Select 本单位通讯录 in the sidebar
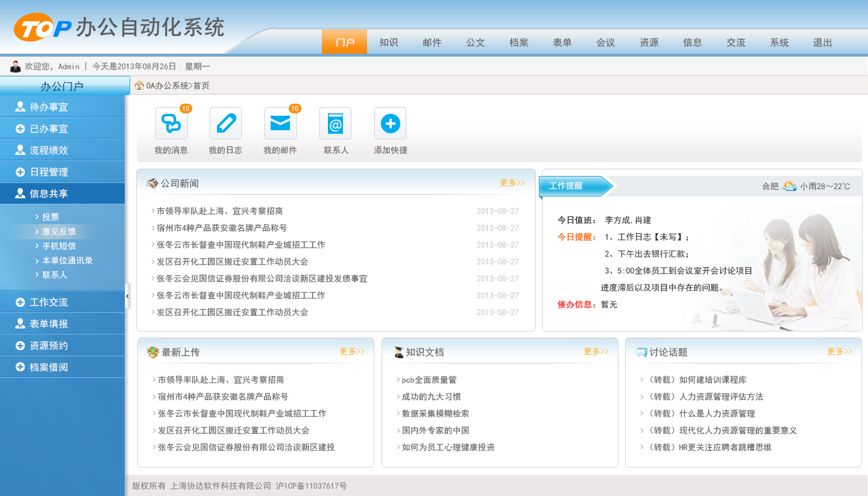Viewport: 868px width, 496px height. tap(68, 260)
